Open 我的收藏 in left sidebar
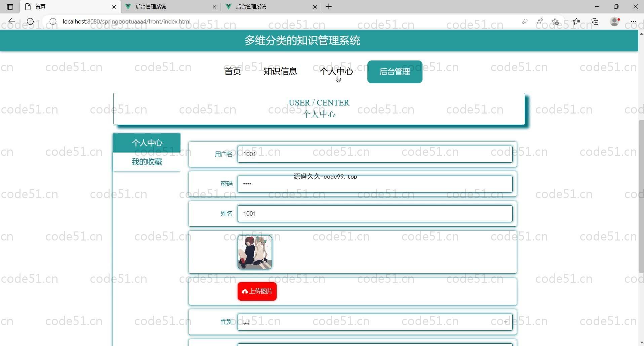The height and width of the screenshot is (346, 644). click(x=147, y=162)
